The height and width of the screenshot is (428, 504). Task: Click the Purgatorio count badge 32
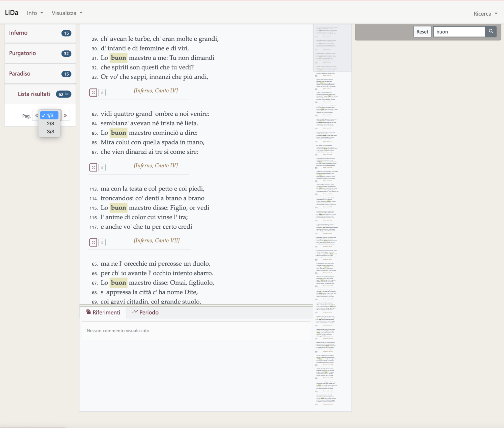(x=66, y=54)
